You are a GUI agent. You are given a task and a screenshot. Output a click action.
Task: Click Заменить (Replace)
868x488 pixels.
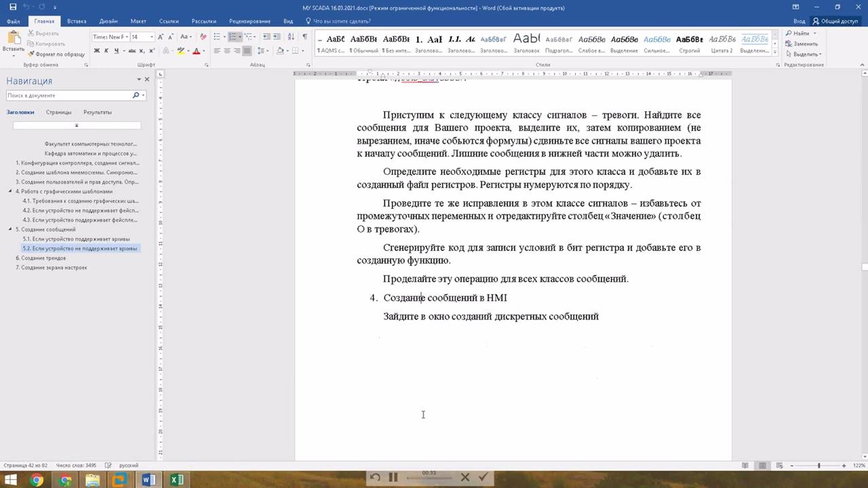click(802, 43)
